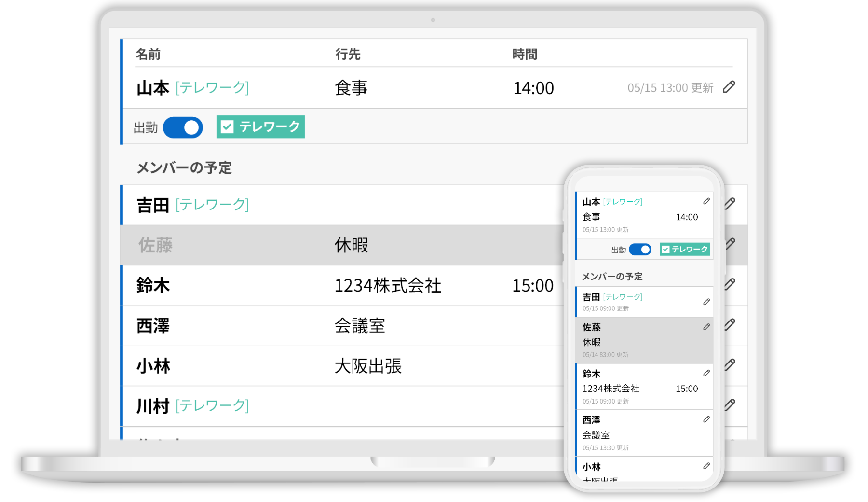This screenshot has height=502, width=868.
Task: Edit 佐藤's card on the phone screen
Action: [x=706, y=327]
